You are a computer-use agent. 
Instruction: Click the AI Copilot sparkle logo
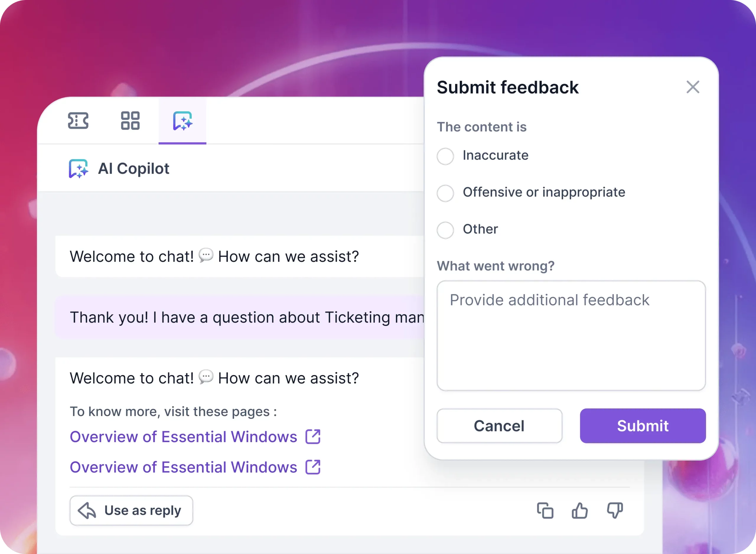[79, 169]
